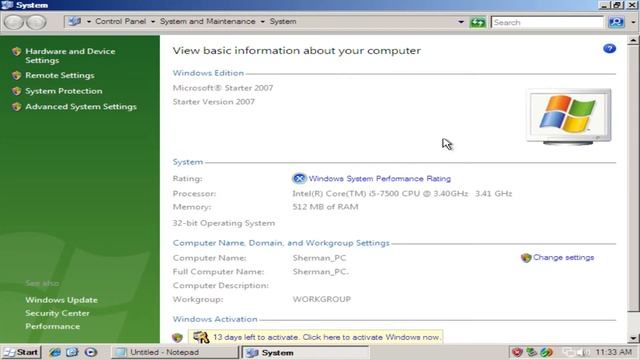Click the network tray icon beside volume
The width and height of the screenshot is (640, 360).
(x=569, y=352)
